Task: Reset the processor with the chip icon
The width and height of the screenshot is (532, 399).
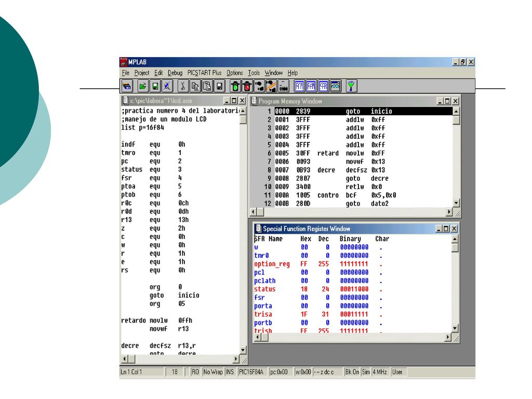Action: tap(284, 86)
